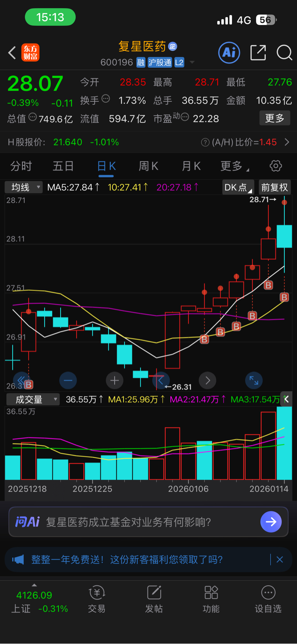This screenshot has height=644, width=297.
Task: Tap the question mark beside (A/H)比价
Action: pyautogui.click(x=205, y=143)
